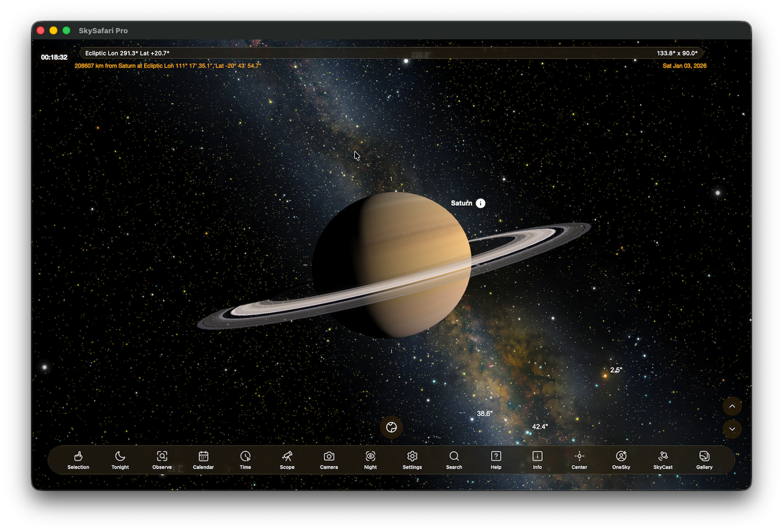Click the upward chevron above the scroll arrows
This screenshot has height=532, width=783.
click(732, 406)
